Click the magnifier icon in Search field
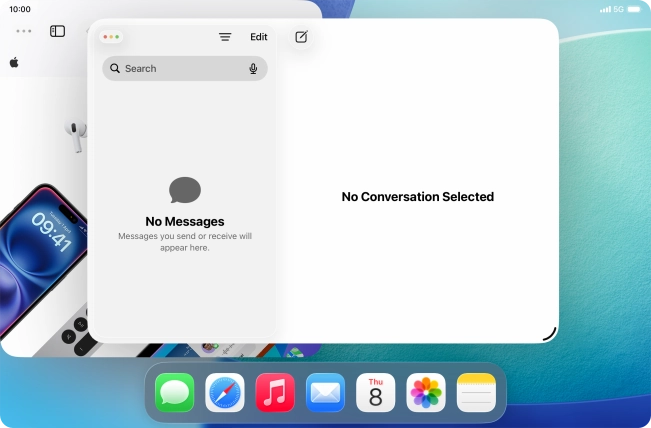The width and height of the screenshot is (651, 428). 115,68
